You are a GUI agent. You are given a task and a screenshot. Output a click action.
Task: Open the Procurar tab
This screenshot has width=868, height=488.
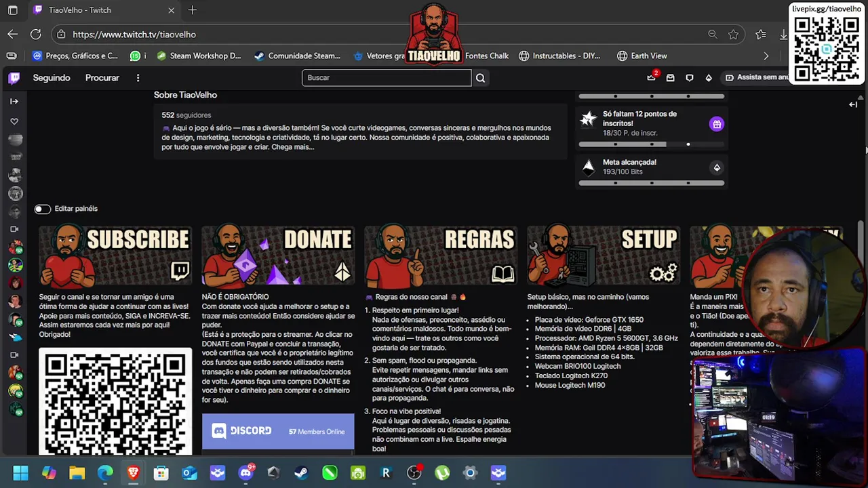point(102,78)
